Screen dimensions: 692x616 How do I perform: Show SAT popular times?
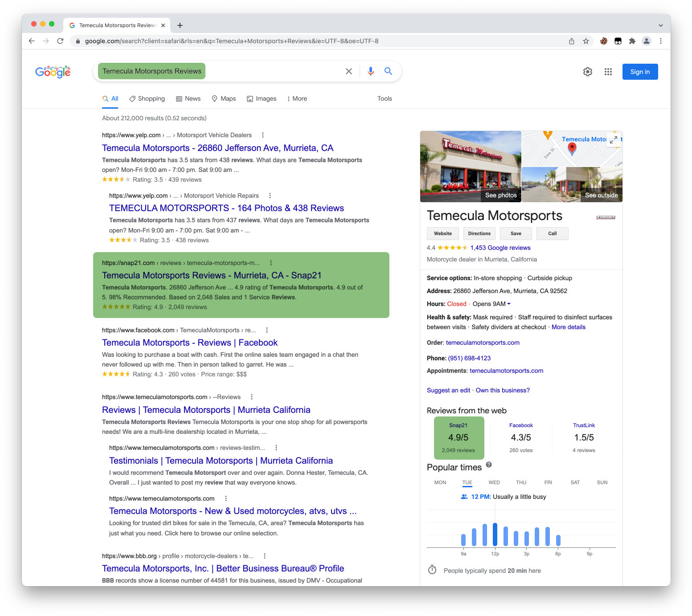click(x=575, y=482)
